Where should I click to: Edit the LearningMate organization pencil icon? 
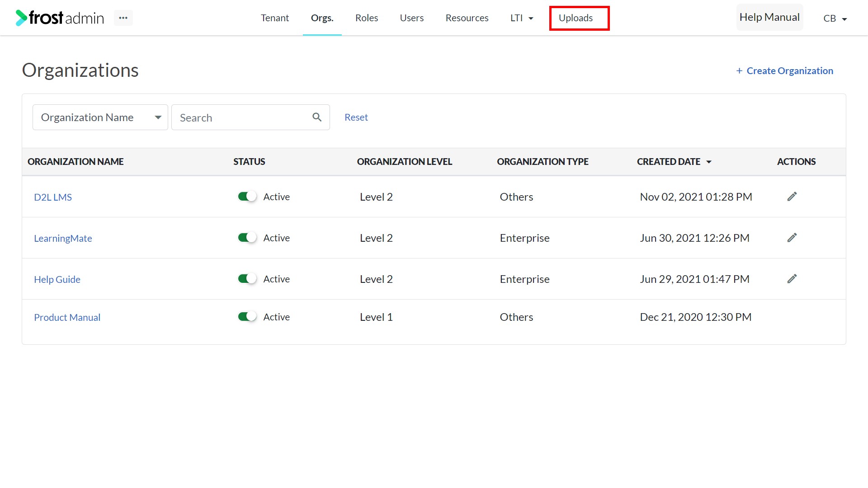[792, 238]
